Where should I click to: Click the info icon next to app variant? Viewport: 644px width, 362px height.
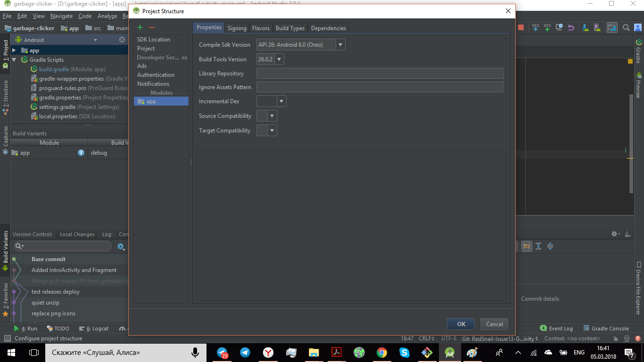tap(81, 153)
